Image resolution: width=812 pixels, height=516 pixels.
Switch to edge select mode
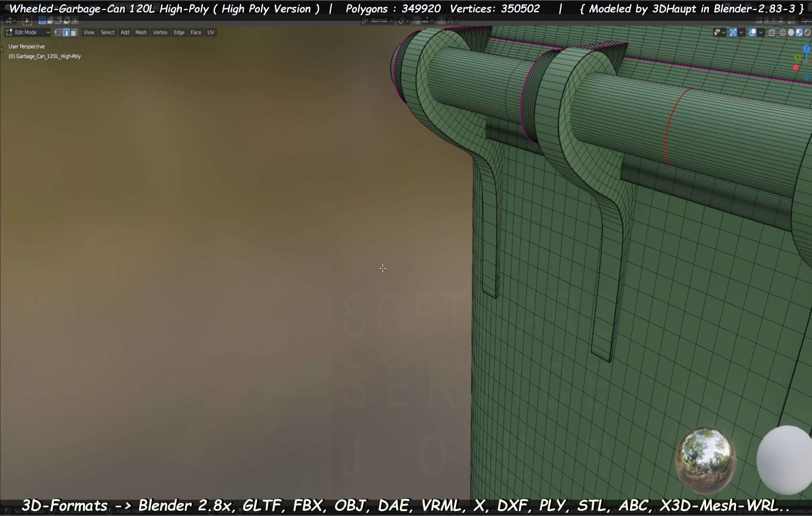tap(66, 32)
